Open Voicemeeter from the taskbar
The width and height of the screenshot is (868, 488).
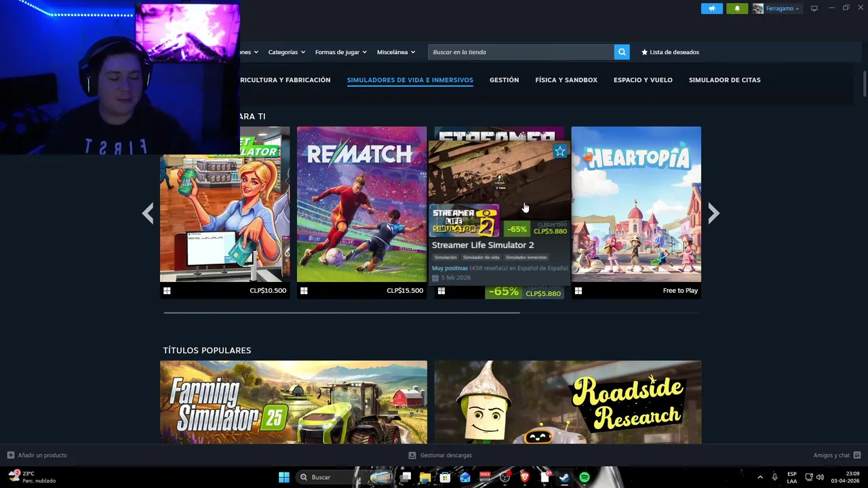(x=485, y=477)
